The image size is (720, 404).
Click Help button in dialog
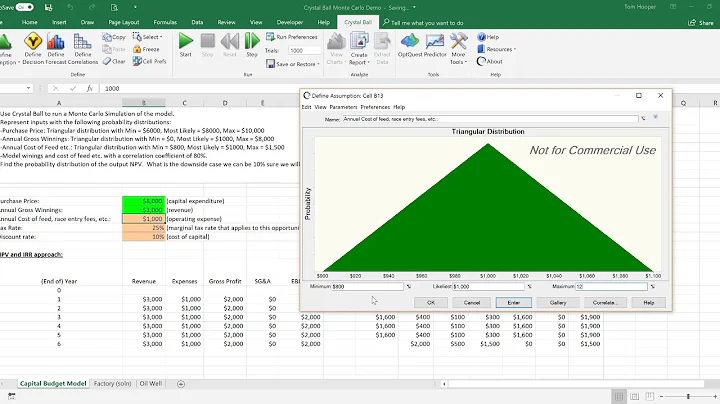(648, 303)
